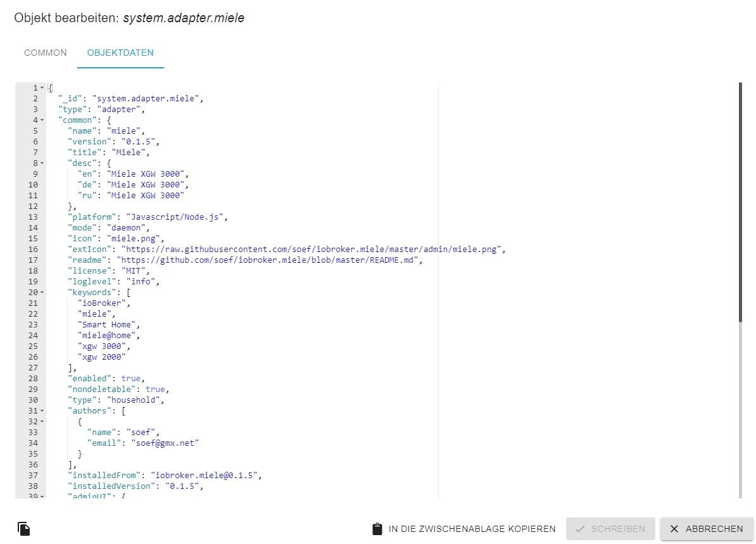Click the "household" type value

click(x=133, y=400)
